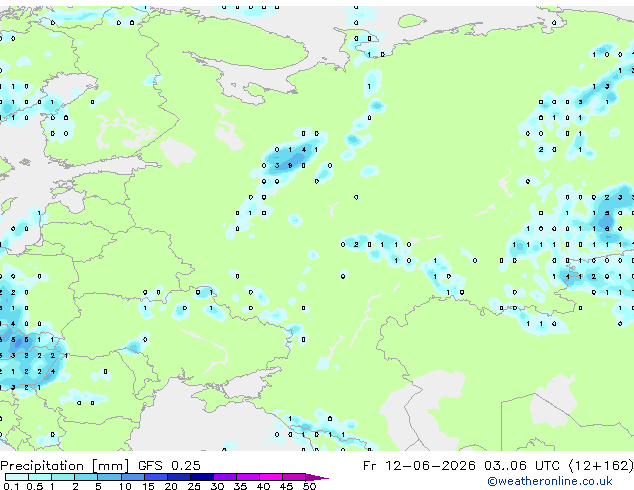The width and height of the screenshot is (634, 490).
Task: Click the 0.5–1 mm legend swatch
Action: click(40, 477)
